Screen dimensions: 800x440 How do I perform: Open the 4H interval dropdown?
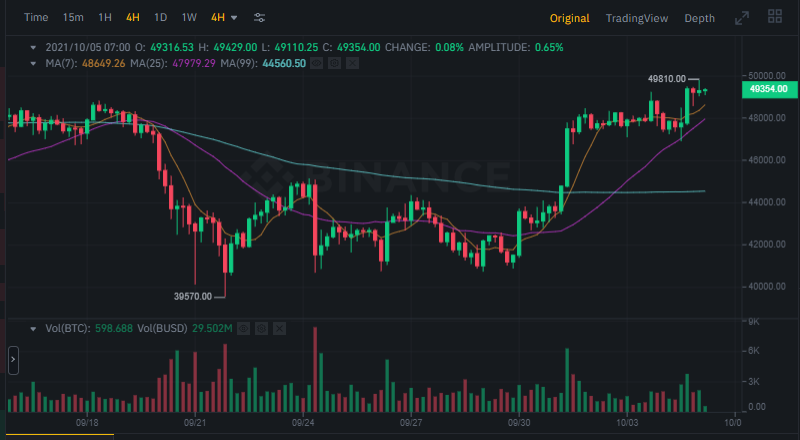click(x=224, y=18)
